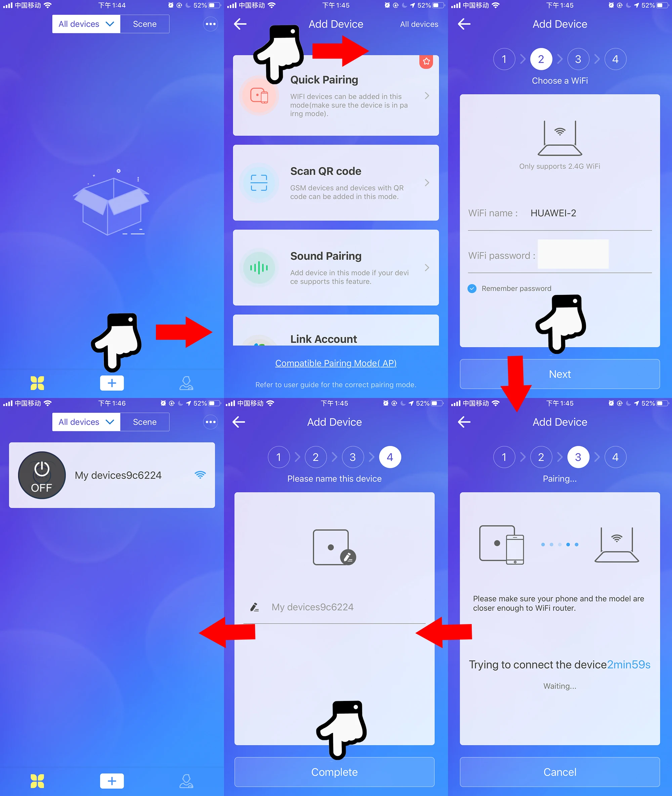672x796 pixels.
Task: Enable Remember password checkbox
Action: [x=471, y=288]
